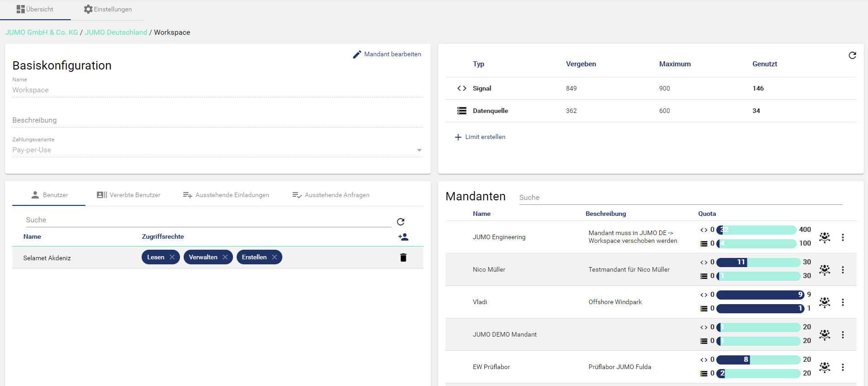Open more options for JUMO DEMO Mandant
Image resolution: width=868 pixels, height=386 pixels.
(843, 335)
